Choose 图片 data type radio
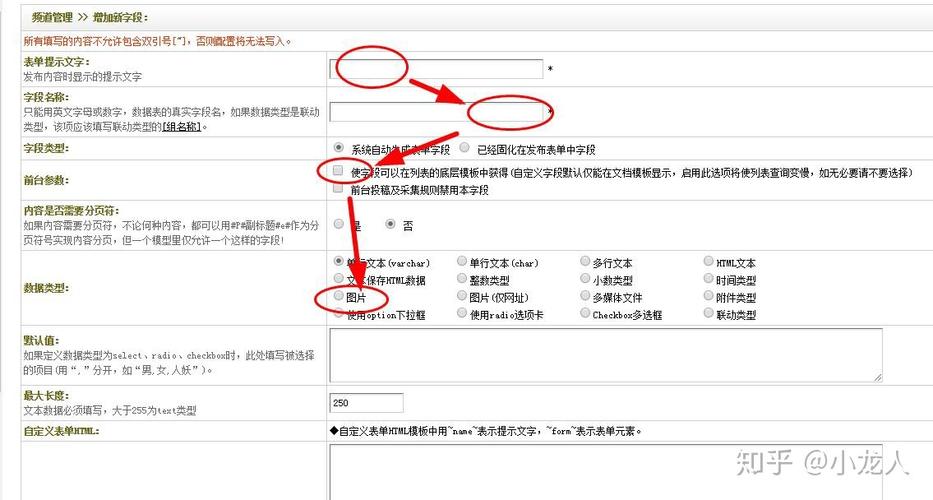Screen dimensions: 933x500 339,295
